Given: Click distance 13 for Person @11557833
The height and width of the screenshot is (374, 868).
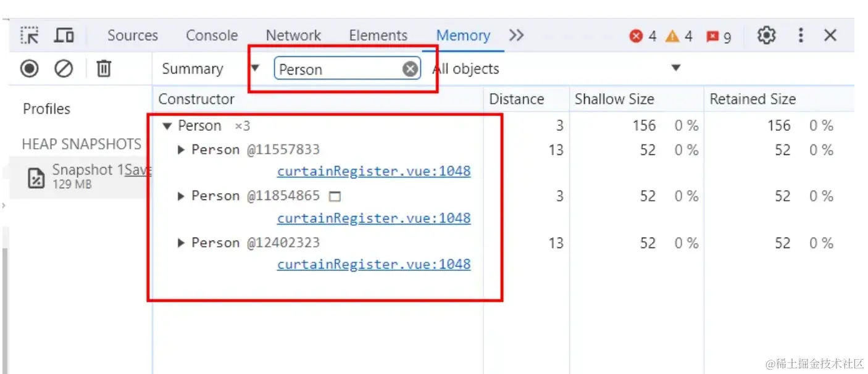Looking at the screenshot, I should (x=556, y=150).
